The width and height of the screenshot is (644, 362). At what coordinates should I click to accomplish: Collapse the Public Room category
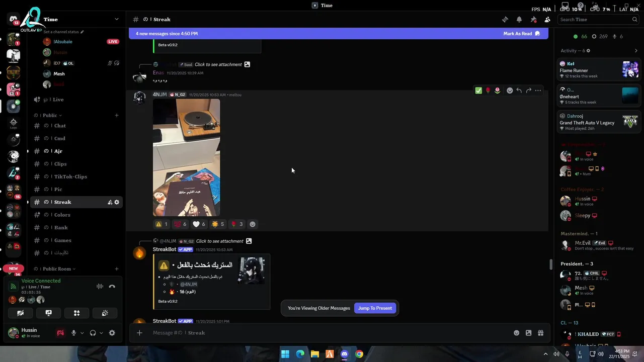55,269
